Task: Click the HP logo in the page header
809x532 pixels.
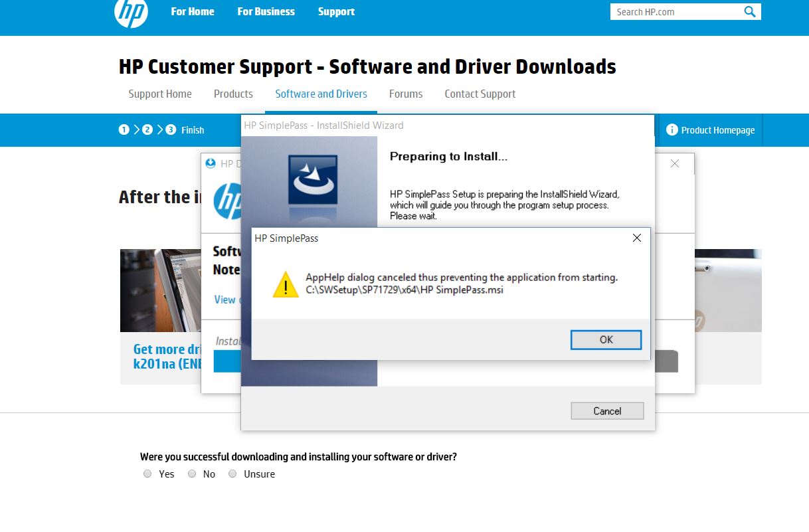Action: click(x=130, y=12)
